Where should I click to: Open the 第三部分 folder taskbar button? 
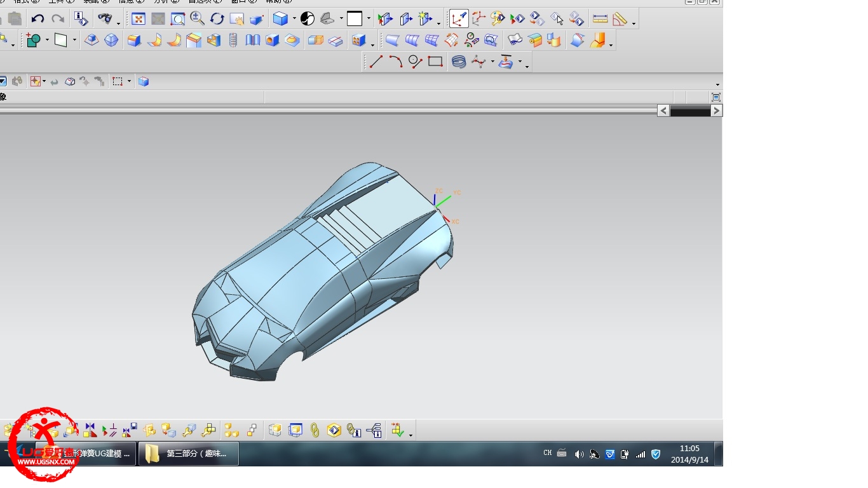pos(189,454)
